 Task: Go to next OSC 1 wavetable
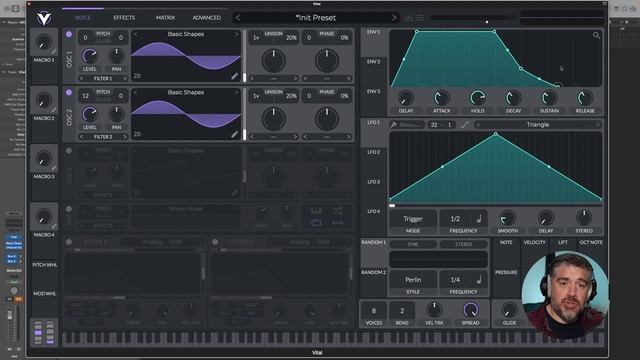[x=236, y=34]
